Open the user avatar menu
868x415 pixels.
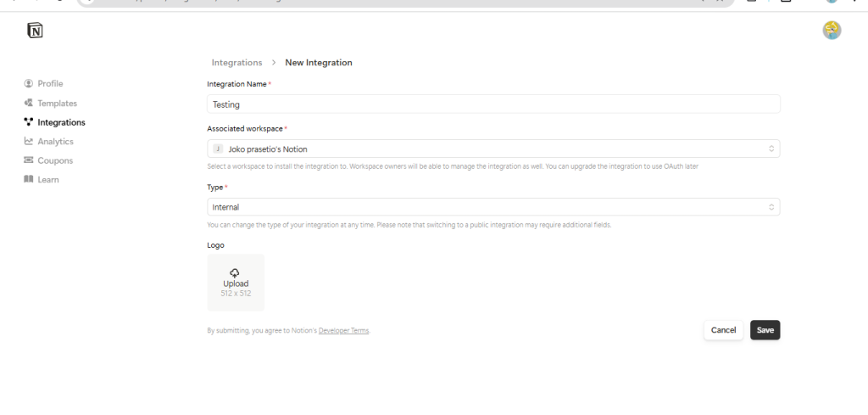[x=832, y=31]
